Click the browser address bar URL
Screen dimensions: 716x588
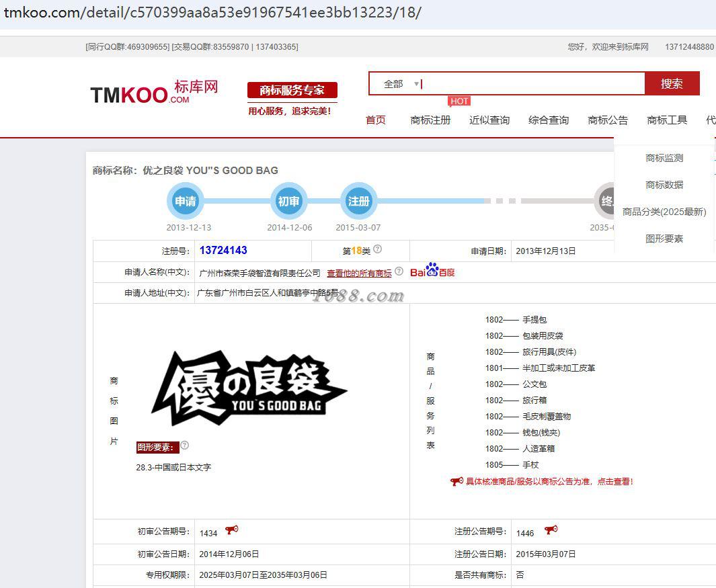pyautogui.click(x=212, y=12)
